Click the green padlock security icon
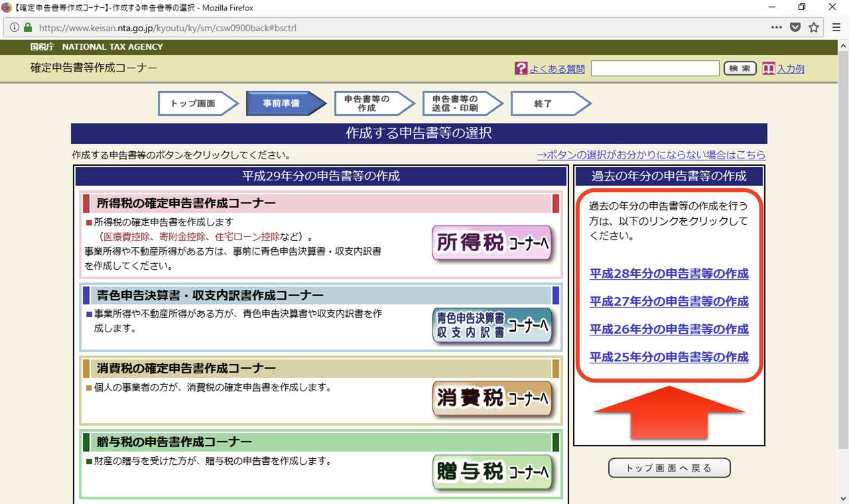 point(28,28)
